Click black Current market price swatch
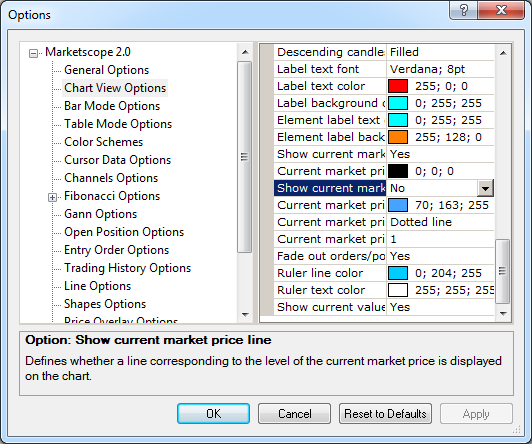Image resolution: width=532 pixels, height=444 pixels. (398, 171)
